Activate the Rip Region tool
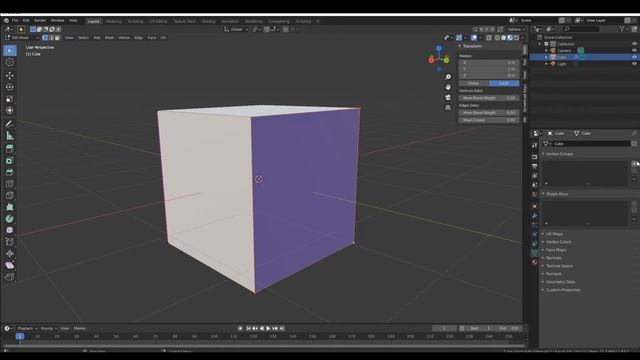 10,277
